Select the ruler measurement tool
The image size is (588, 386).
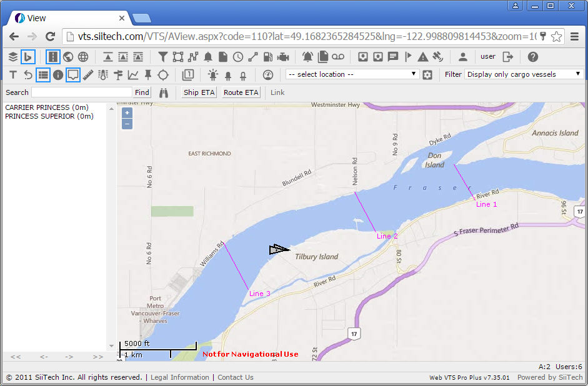88,75
